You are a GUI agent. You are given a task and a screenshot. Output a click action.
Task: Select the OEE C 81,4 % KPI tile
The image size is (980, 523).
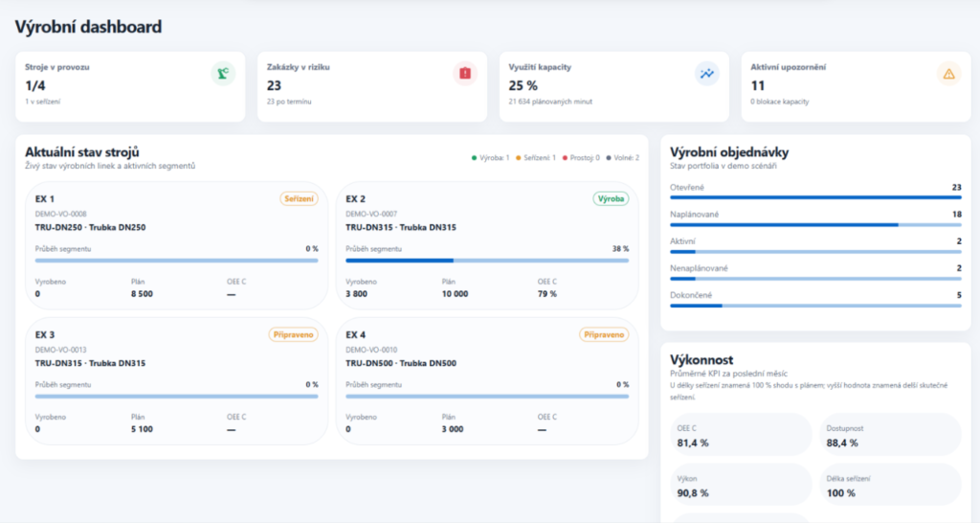point(742,435)
